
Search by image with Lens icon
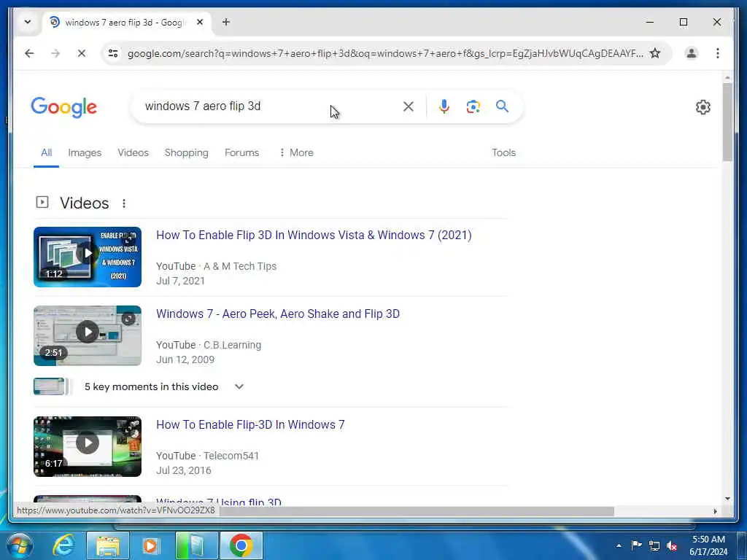473,106
